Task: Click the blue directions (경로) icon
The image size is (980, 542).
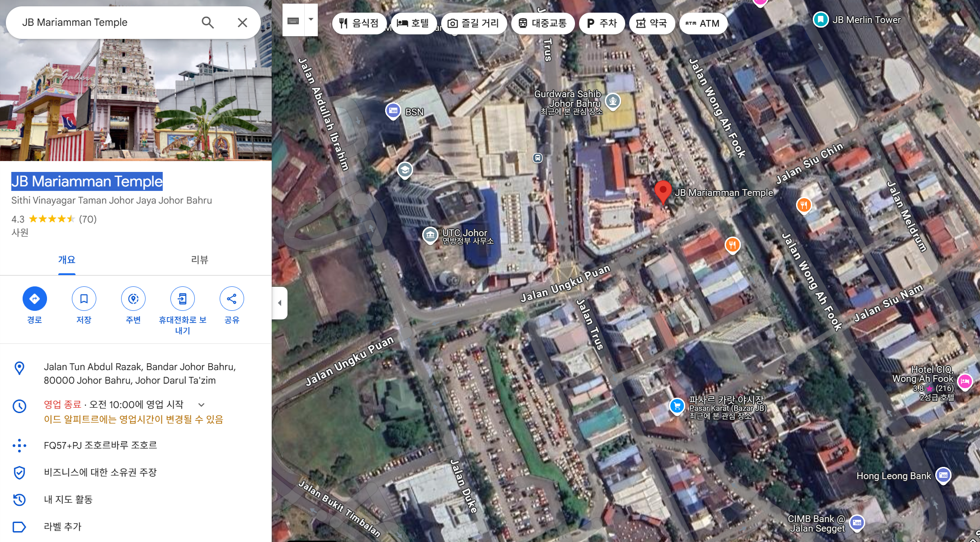Action: (35, 299)
